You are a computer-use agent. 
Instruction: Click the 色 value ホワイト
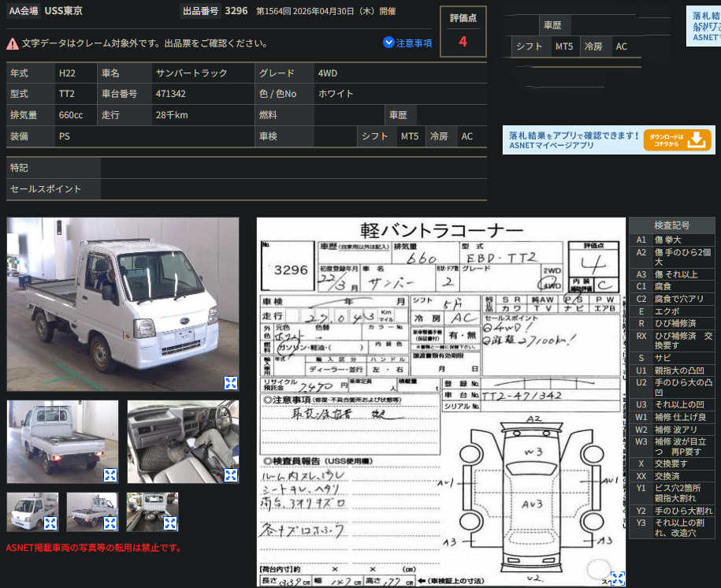pos(336,94)
